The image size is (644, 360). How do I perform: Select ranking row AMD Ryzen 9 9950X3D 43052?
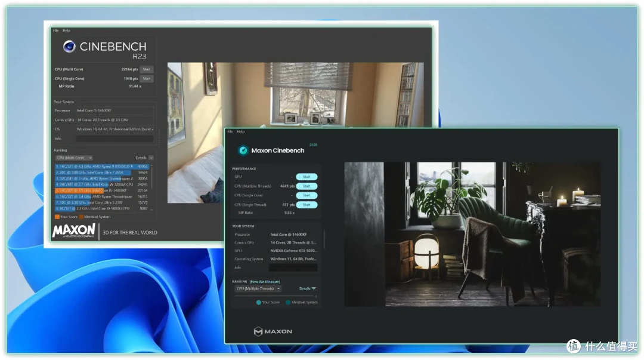pyautogui.click(x=101, y=166)
